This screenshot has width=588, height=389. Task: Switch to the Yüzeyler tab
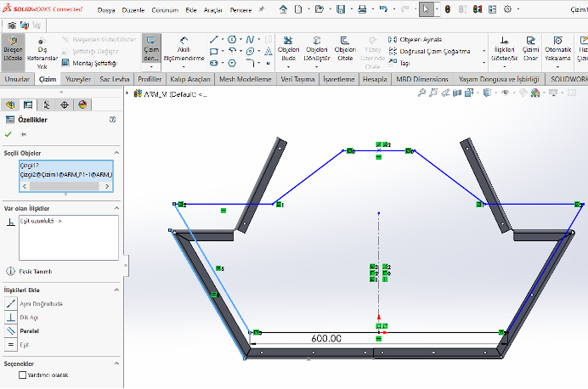[x=78, y=79]
